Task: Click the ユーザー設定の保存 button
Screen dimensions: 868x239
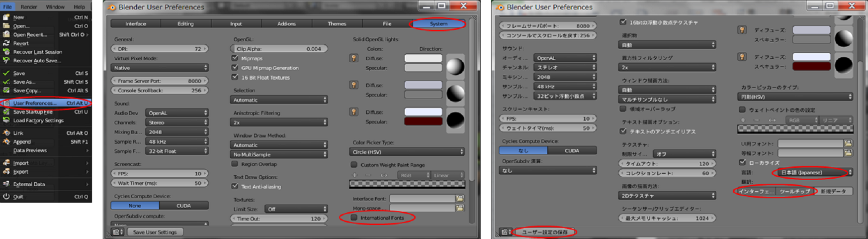Action: 544,232
